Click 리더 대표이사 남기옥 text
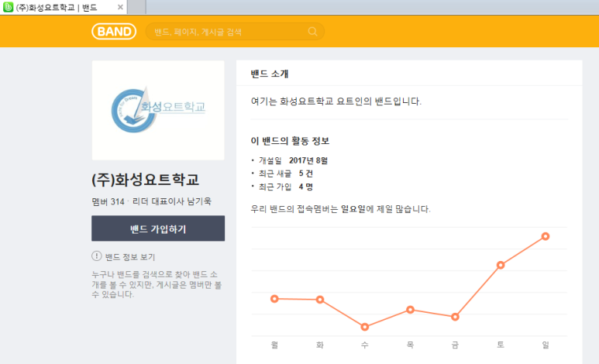The width and height of the screenshot is (599, 364). pyautogui.click(x=172, y=201)
